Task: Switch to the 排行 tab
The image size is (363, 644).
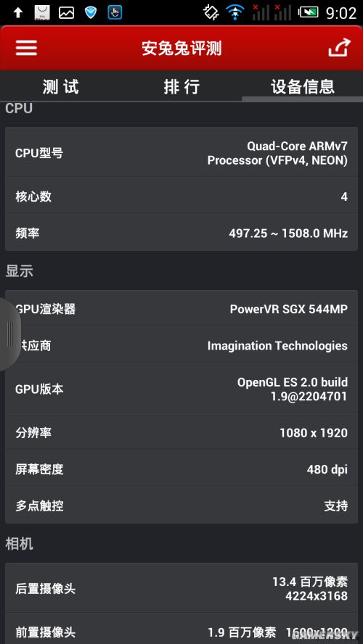Action: pos(181,86)
